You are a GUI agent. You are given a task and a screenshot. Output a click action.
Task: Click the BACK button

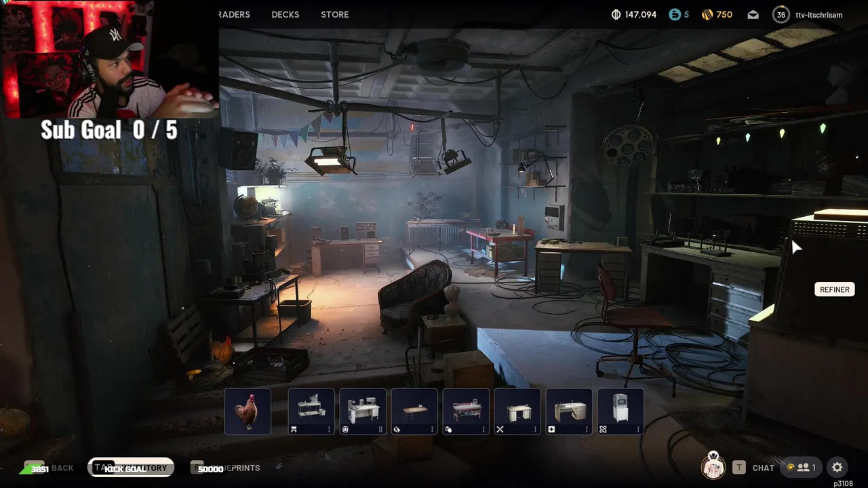point(50,468)
